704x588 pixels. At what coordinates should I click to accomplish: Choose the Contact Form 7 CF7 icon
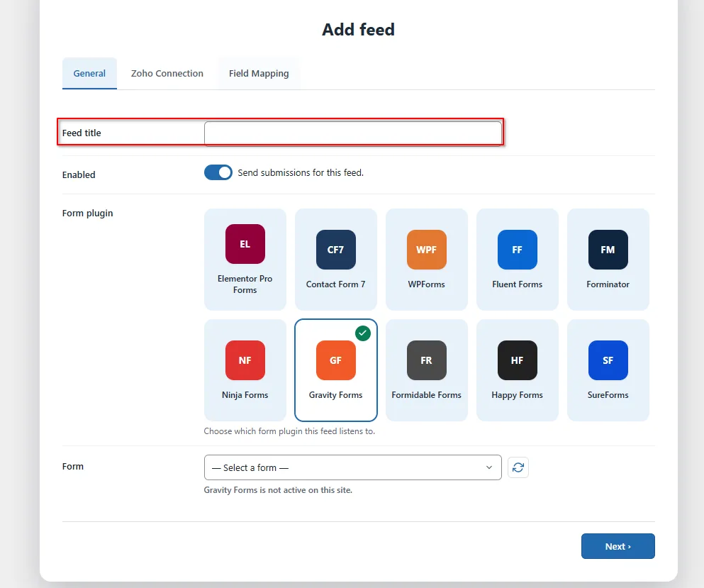336,250
